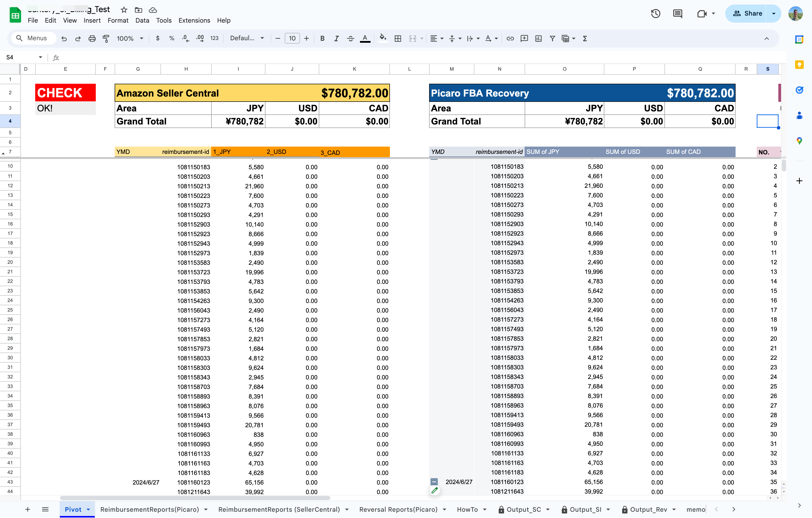Open the zoom 100% dropdown
Screen dimensions: 812x518
tap(130, 38)
